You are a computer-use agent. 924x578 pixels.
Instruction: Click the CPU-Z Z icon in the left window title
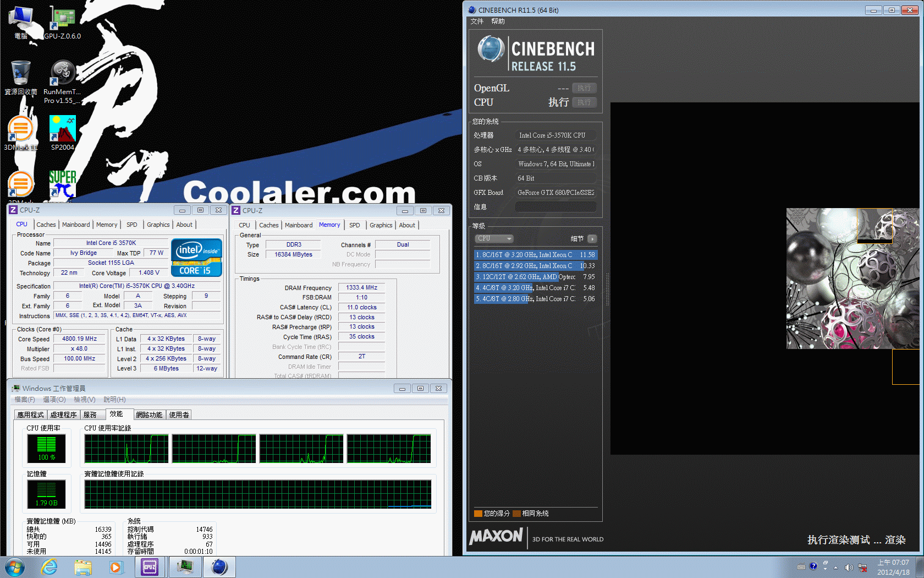[x=13, y=210]
